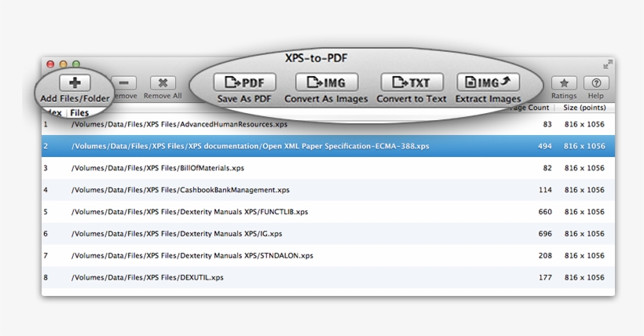Sort by the Size (points) column header
The height and width of the screenshot is (336, 644).
584,107
